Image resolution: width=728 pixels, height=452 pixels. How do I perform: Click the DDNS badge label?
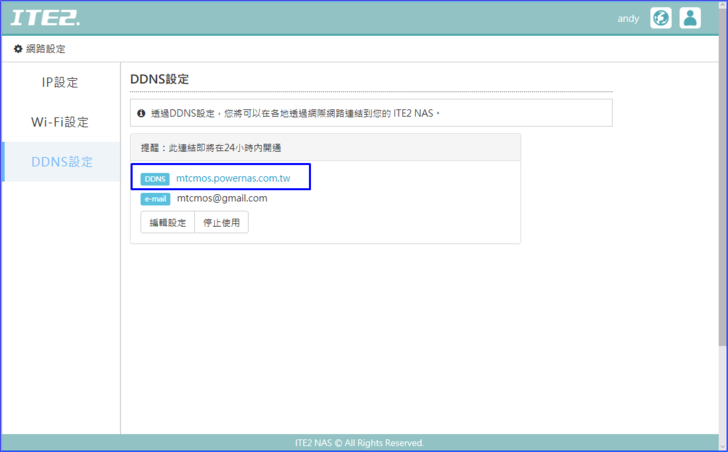coord(155,179)
